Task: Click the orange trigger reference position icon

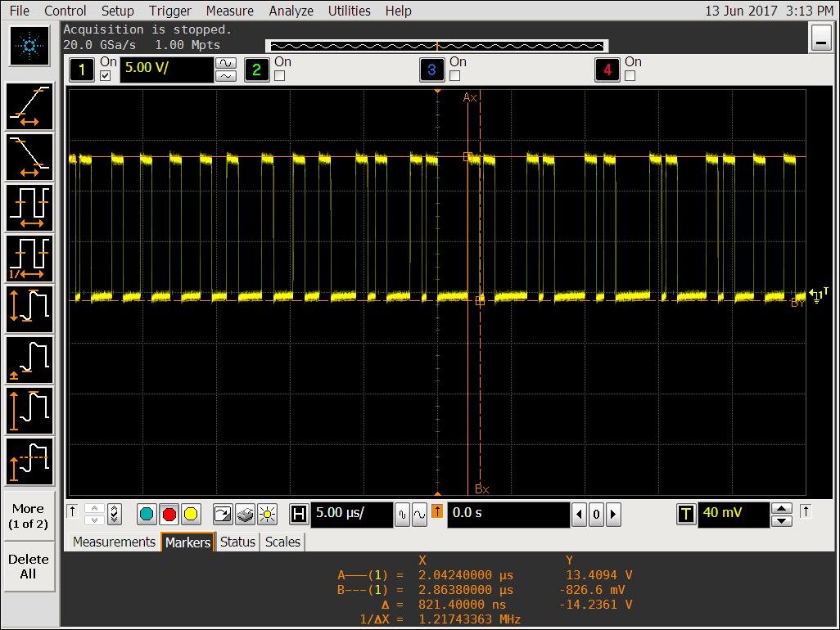Action: click(x=437, y=511)
